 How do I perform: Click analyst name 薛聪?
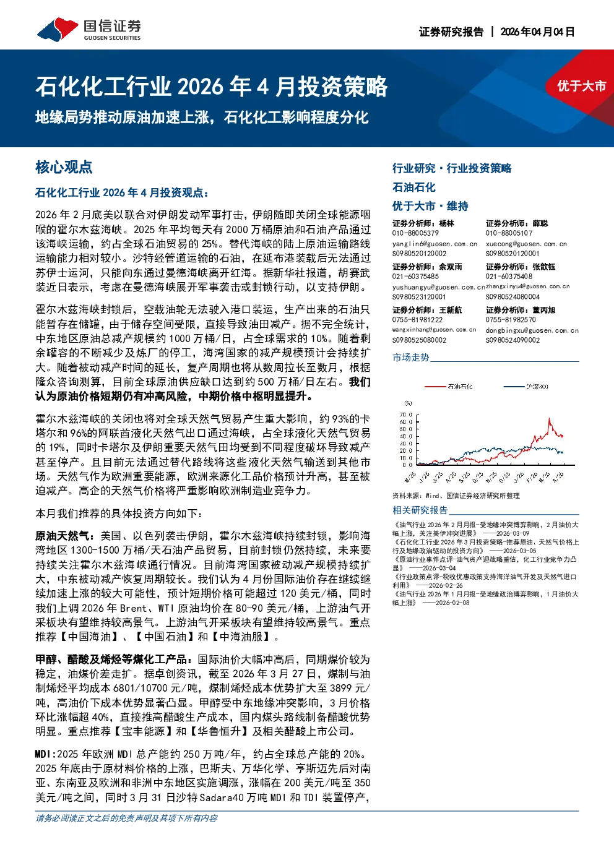(x=540, y=223)
